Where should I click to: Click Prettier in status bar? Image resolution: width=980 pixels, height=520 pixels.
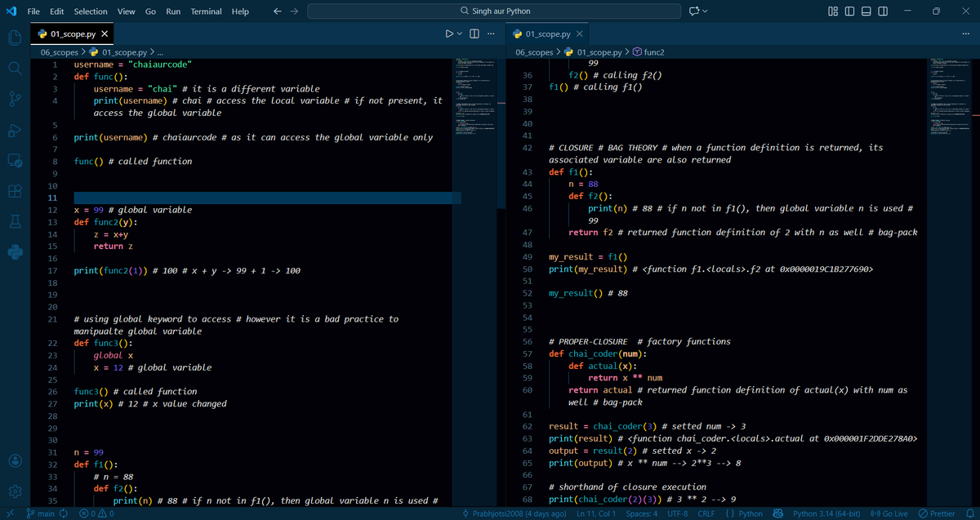936,513
